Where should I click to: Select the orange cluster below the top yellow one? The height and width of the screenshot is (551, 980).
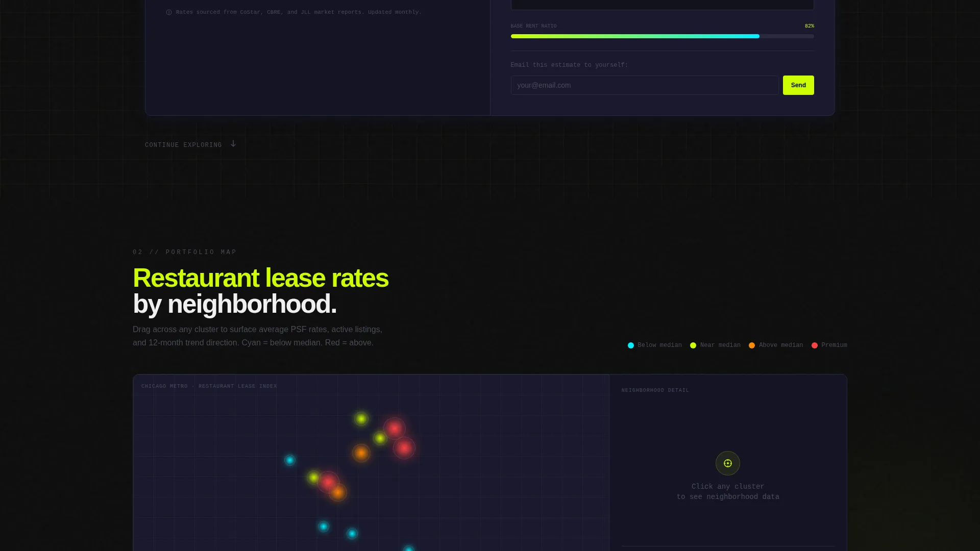click(361, 453)
